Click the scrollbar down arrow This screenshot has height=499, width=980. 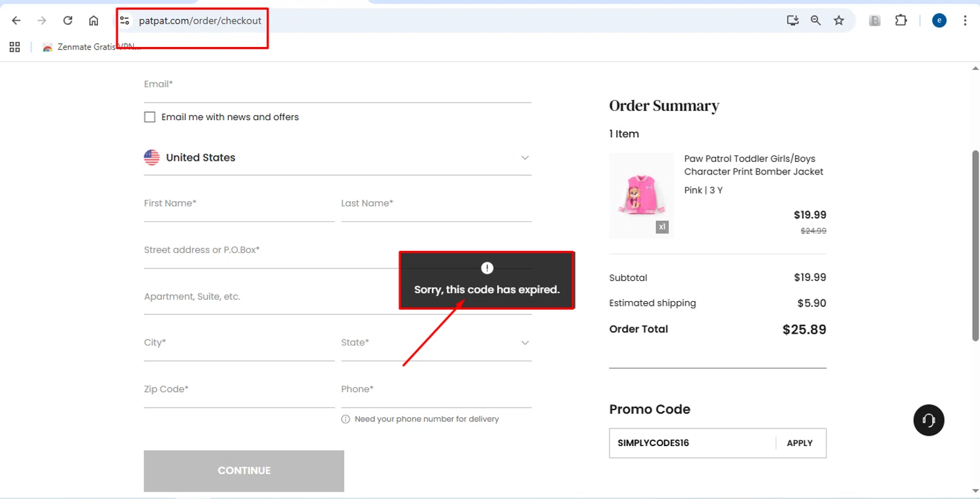(x=975, y=491)
